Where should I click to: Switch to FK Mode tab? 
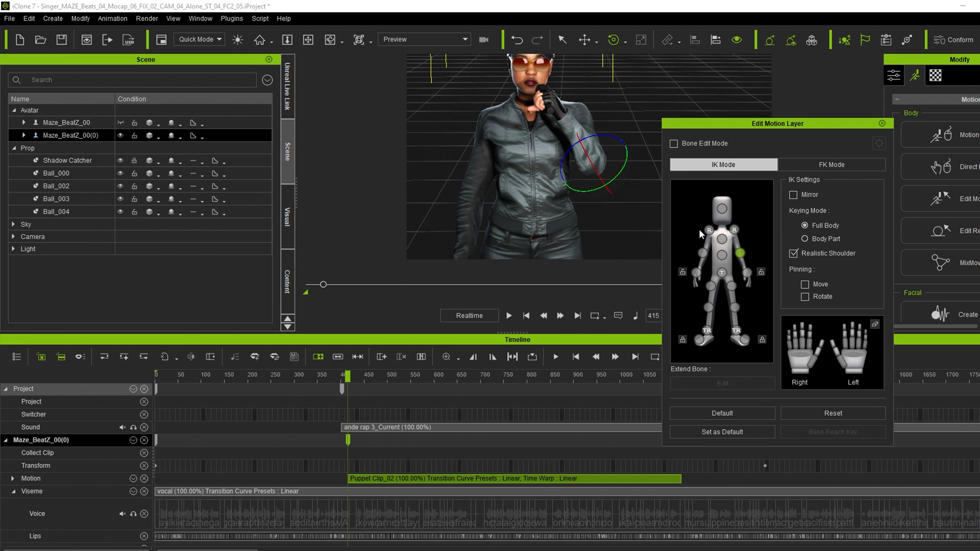[x=831, y=165]
